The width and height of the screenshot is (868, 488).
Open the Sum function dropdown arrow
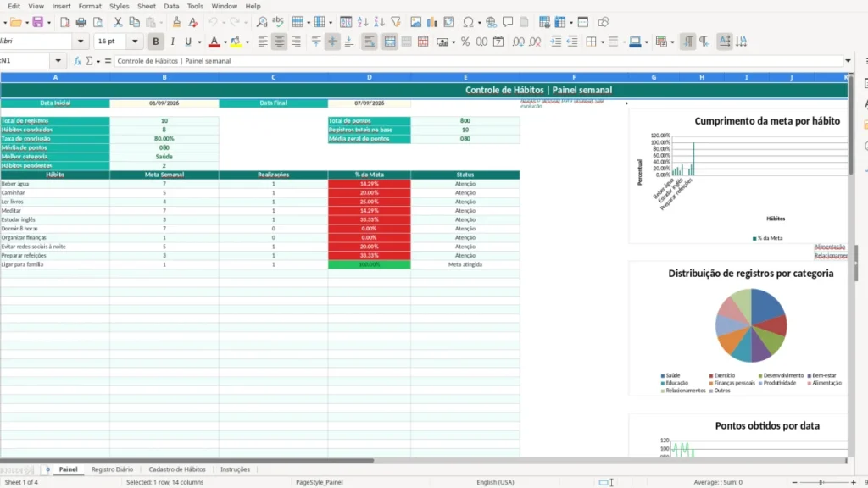click(x=98, y=61)
